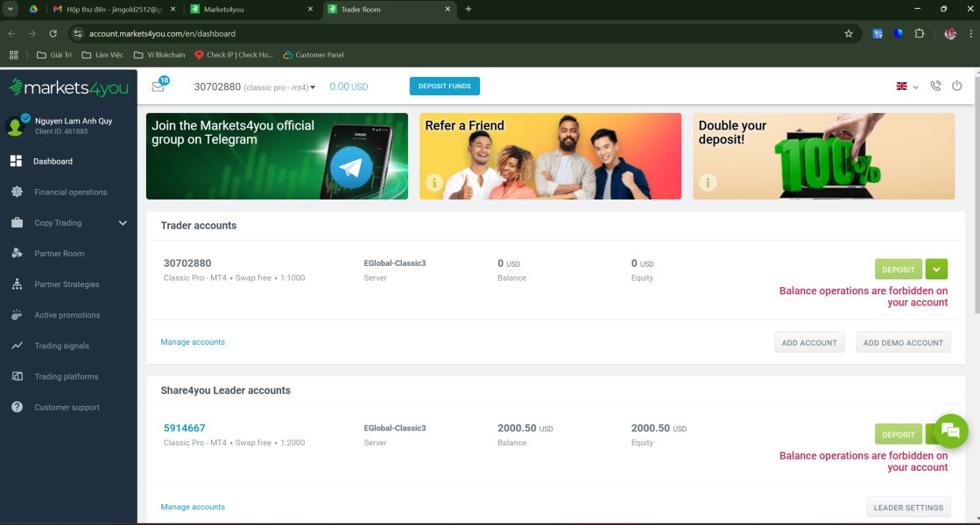The image size is (980, 525).
Task: Click info icon on Double your deposit banner
Action: [x=708, y=182]
